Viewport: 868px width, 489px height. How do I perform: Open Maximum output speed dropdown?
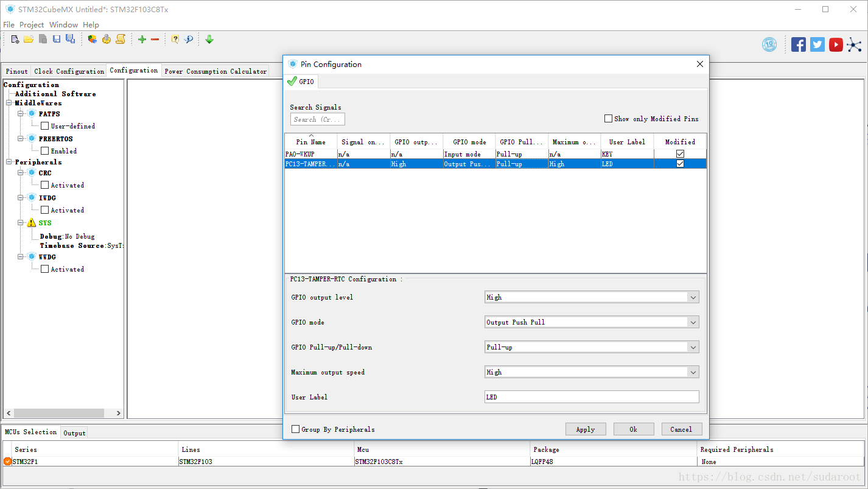pos(693,372)
